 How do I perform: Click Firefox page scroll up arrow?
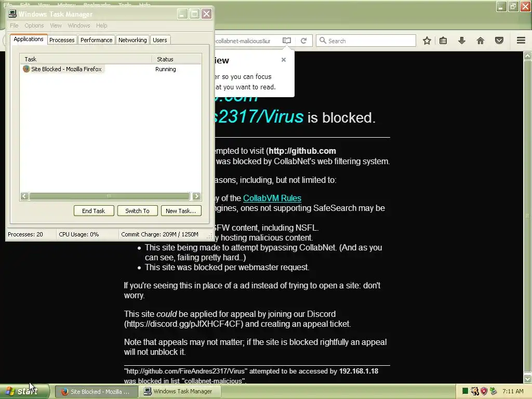[x=528, y=56]
